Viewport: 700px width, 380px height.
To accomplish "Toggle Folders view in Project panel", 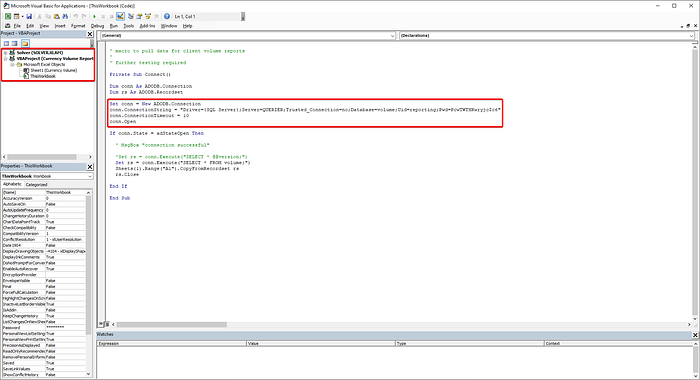I will [x=25, y=43].
